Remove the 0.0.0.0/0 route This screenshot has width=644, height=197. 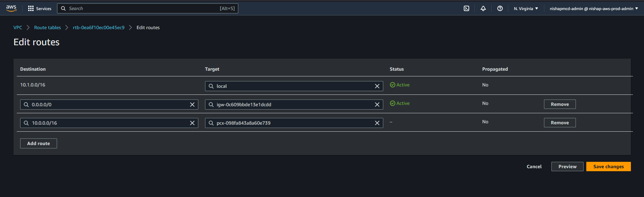(559, 104)
